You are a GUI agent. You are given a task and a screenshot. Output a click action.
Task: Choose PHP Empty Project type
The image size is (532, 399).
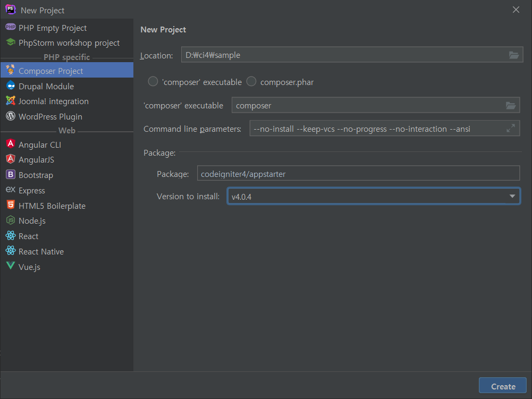pyautogui.click(x=67, y=28)
